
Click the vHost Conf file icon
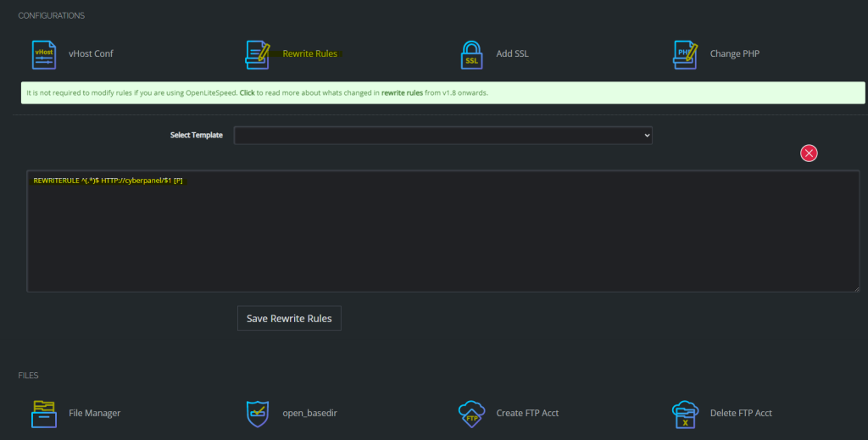(x=43, y=53)
